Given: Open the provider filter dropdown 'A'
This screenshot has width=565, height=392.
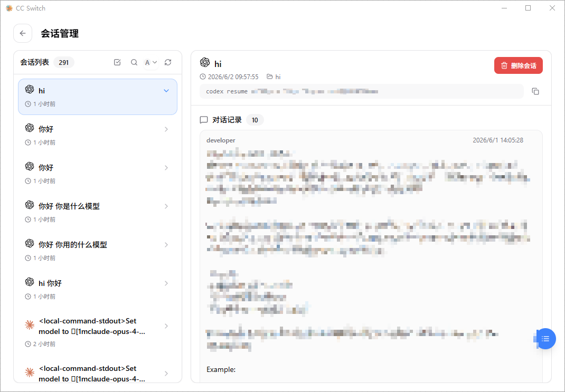Looking at the screenshot, I should coord(150,62).
